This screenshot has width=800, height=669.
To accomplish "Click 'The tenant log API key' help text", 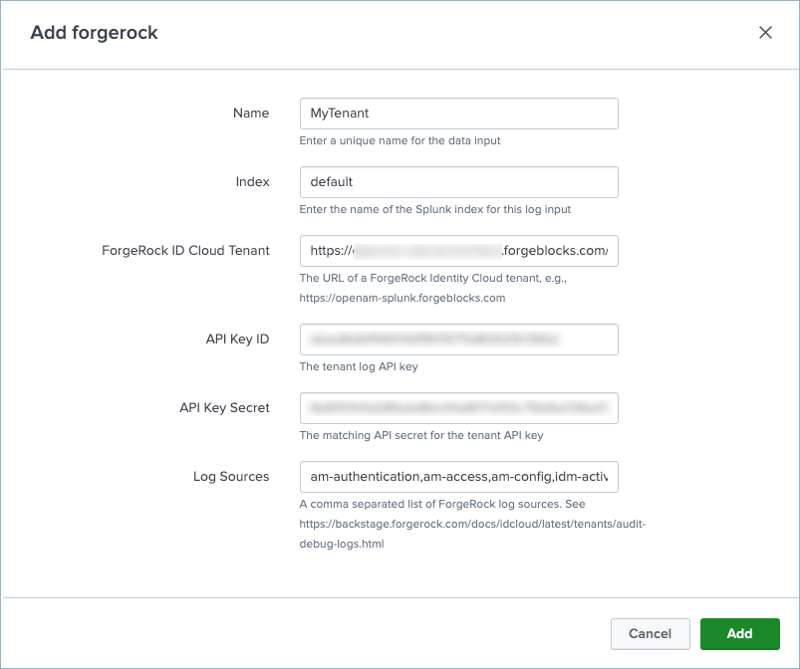I will tap(358, 367).
